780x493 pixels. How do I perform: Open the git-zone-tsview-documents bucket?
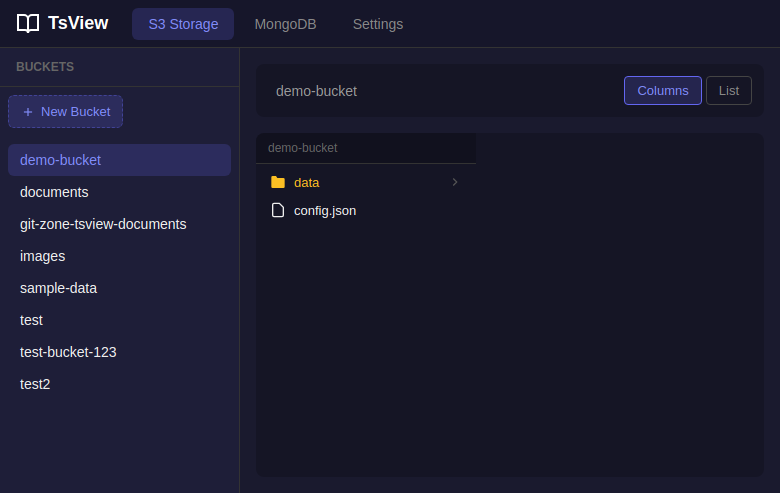(x=103, y=224)
